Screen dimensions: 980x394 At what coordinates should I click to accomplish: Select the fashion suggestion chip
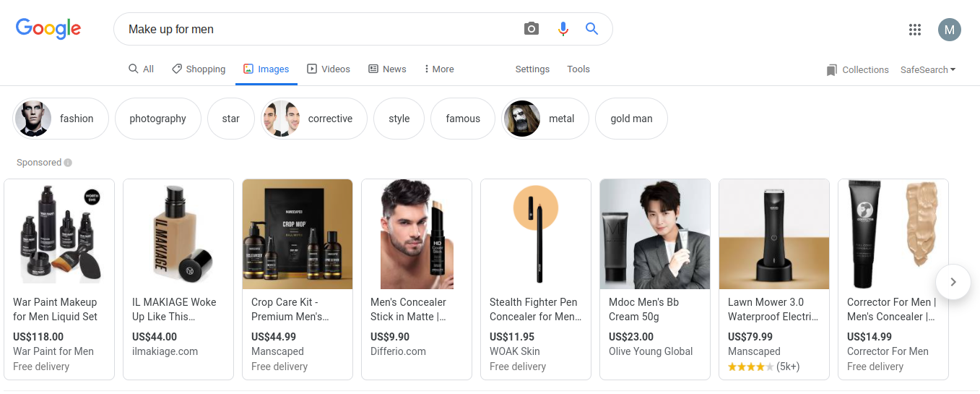click(x=61, y=119)
